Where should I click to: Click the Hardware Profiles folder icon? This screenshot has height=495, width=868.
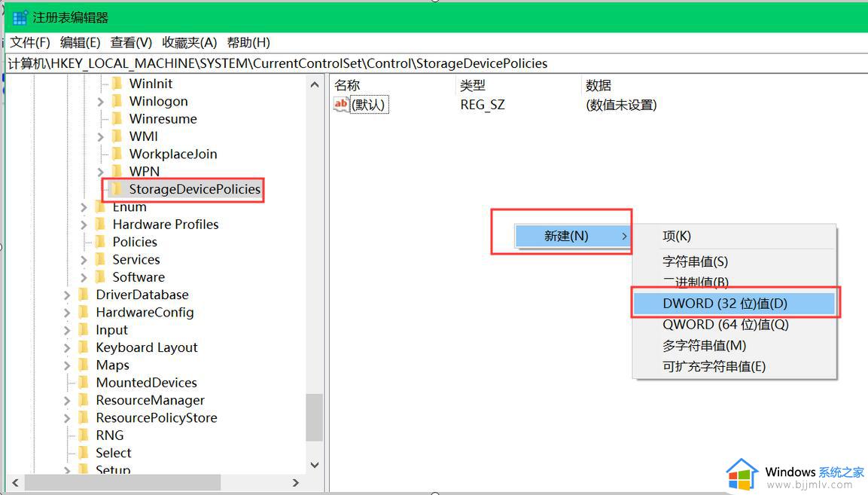[100, 225]
